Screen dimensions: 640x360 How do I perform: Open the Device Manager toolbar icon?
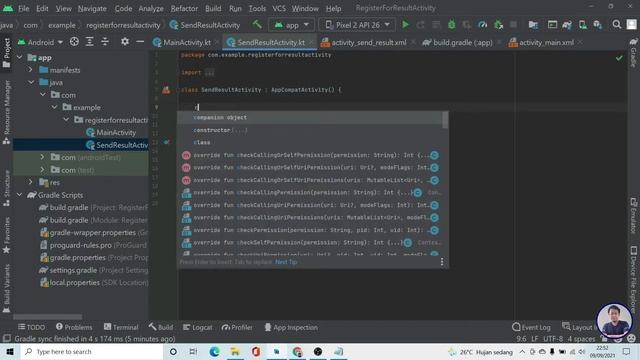582,25
